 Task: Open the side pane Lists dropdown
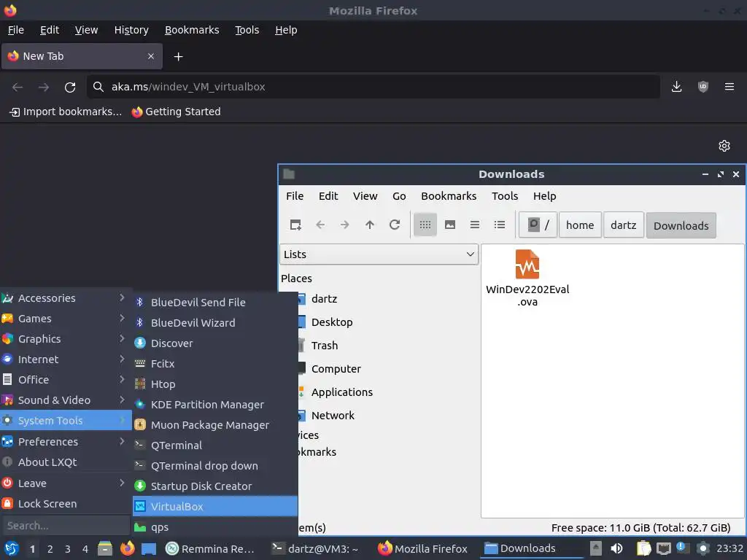click(x=379, y=254)
